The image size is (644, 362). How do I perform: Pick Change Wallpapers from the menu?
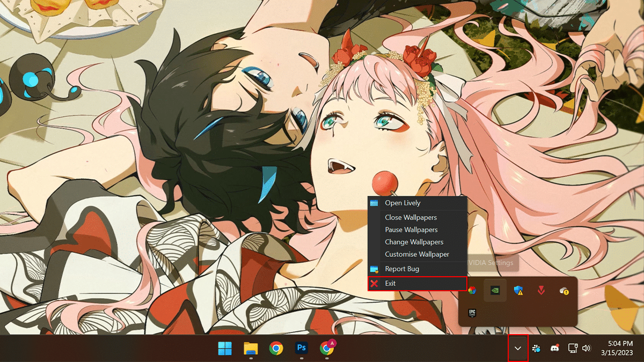[x=417, y=242]
